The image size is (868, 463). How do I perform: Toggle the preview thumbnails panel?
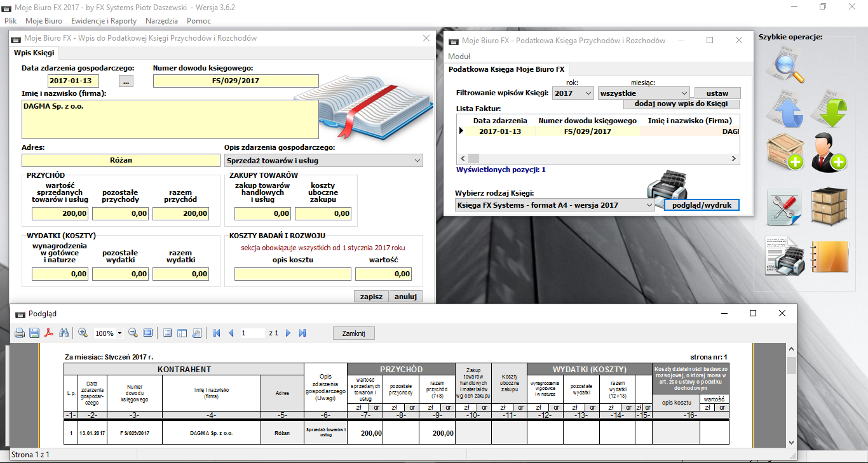[x=182, y=333]
